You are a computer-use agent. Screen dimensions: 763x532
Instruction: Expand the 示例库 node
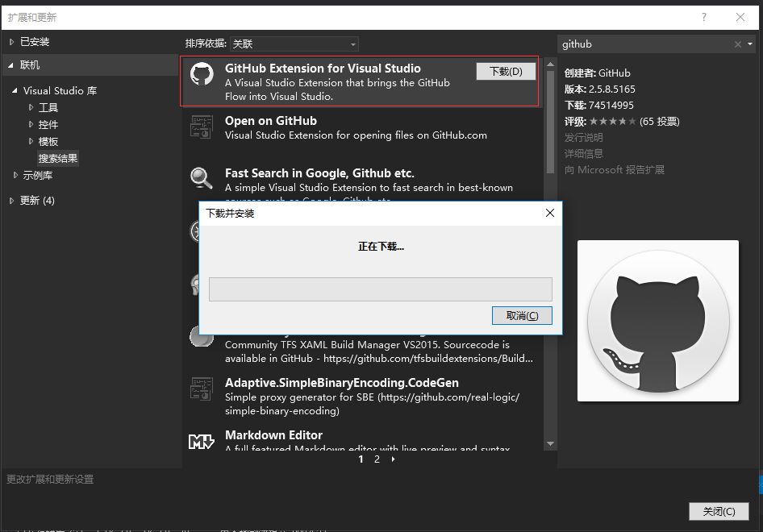(15, 175)
